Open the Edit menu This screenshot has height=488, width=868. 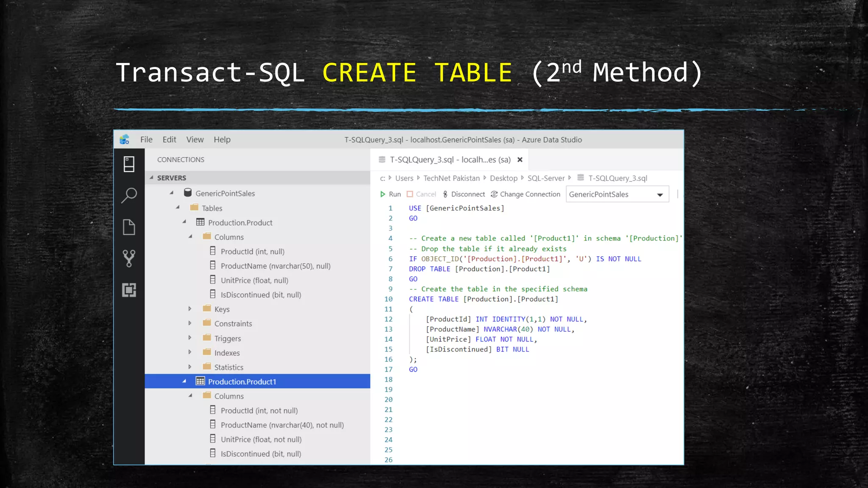(169, 139)
